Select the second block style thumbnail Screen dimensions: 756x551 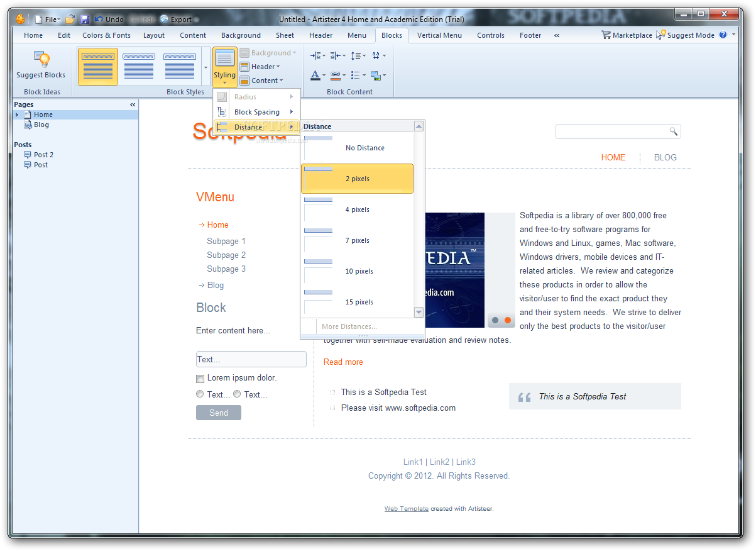pos(139,67)
